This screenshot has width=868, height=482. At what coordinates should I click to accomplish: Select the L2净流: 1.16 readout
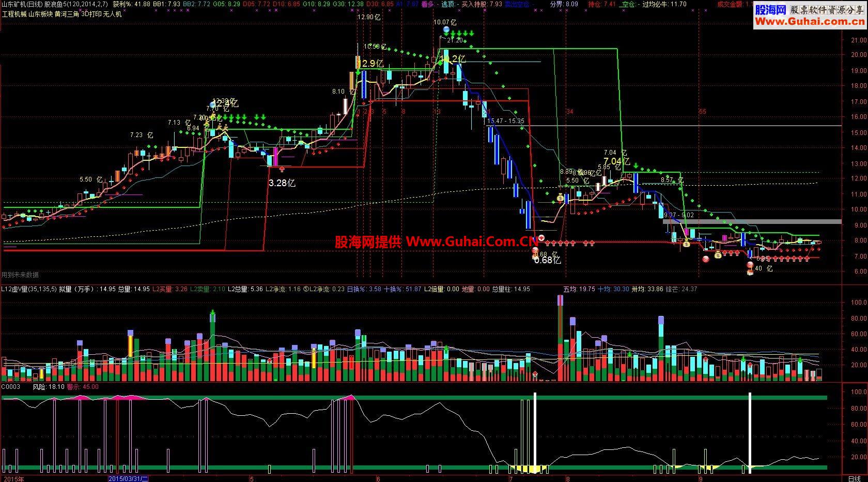click(x=283, y=289)
